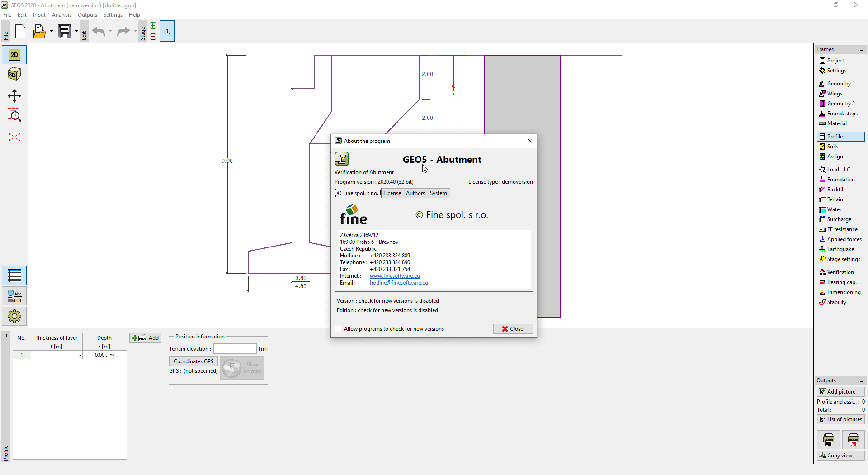This screenshot has height=475, width=868.
Task: Close the About dialog with the Close button
Action: (x=513, y=328)
